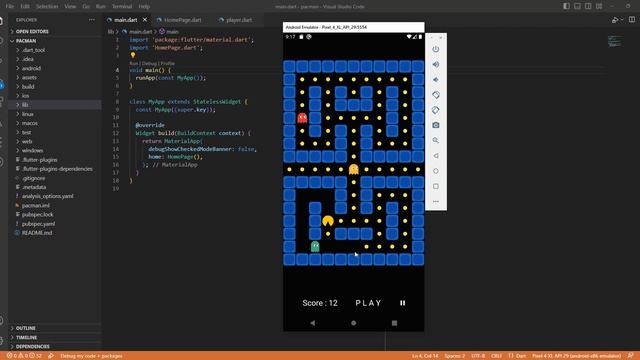Expand the .dart_tool folder

click(x=55, y=50)
